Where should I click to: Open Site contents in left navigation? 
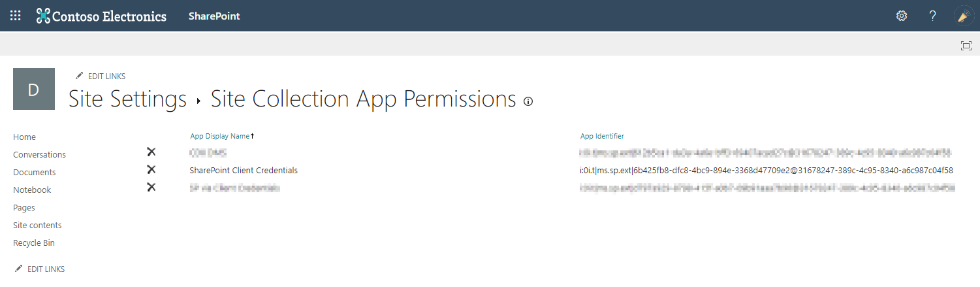pyautogui.click(x=37, y=226)
